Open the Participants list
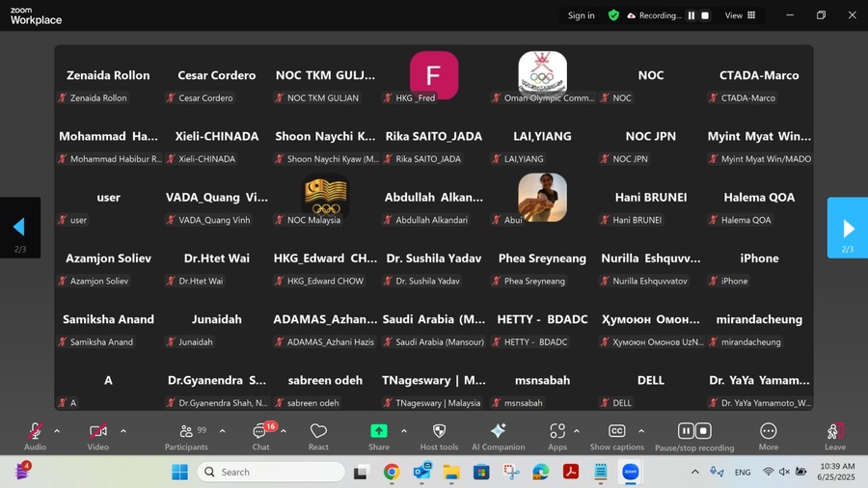Screen dimensions: 868x488 tap(186, 433)
